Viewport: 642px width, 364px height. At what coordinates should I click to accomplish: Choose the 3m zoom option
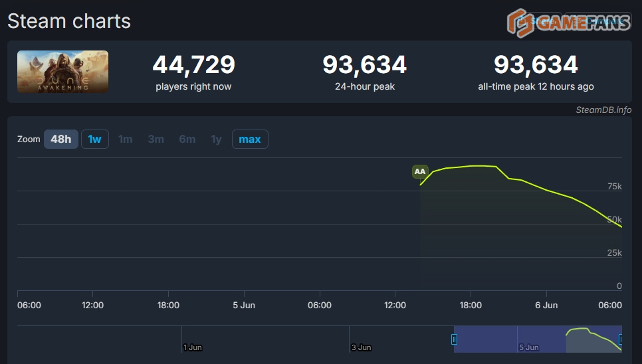[x=156, y=139]
